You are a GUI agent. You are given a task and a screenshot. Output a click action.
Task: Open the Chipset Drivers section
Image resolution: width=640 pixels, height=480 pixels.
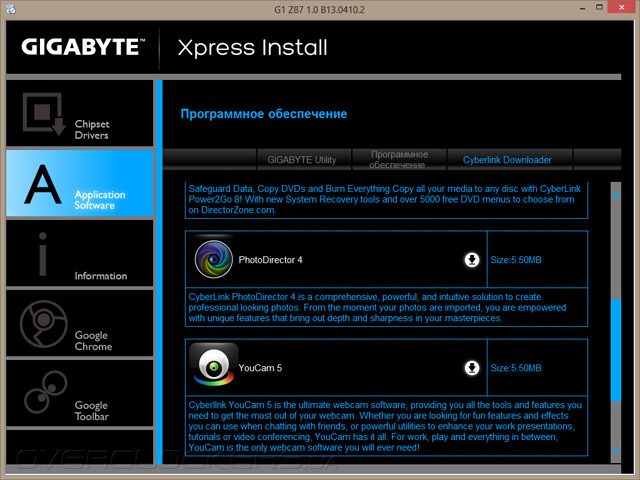[80, 113]
